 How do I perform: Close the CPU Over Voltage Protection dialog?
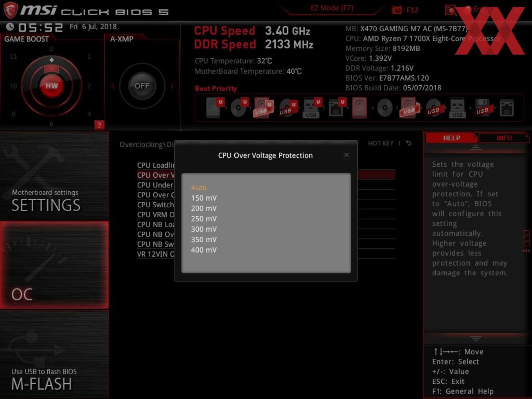click(x=346, y=155)
